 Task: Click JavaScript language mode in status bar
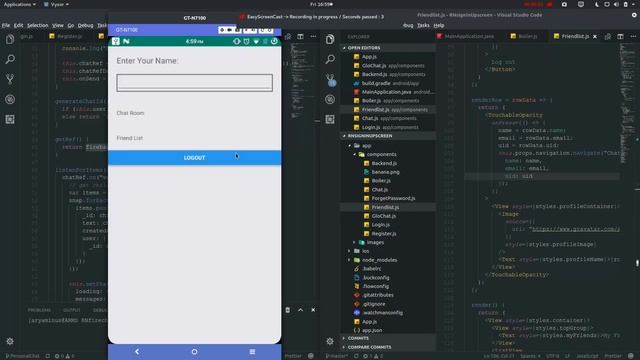[x=587, y=356]
